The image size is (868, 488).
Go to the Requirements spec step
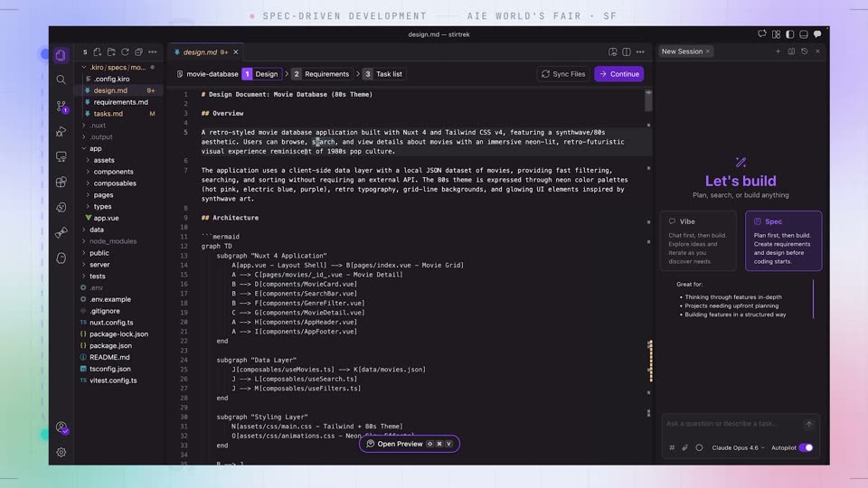click(322, 74)
